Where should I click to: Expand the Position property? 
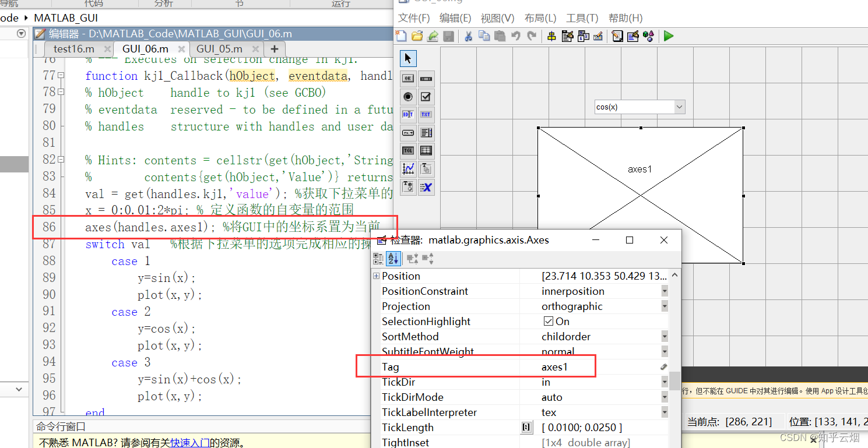(376, 276)
